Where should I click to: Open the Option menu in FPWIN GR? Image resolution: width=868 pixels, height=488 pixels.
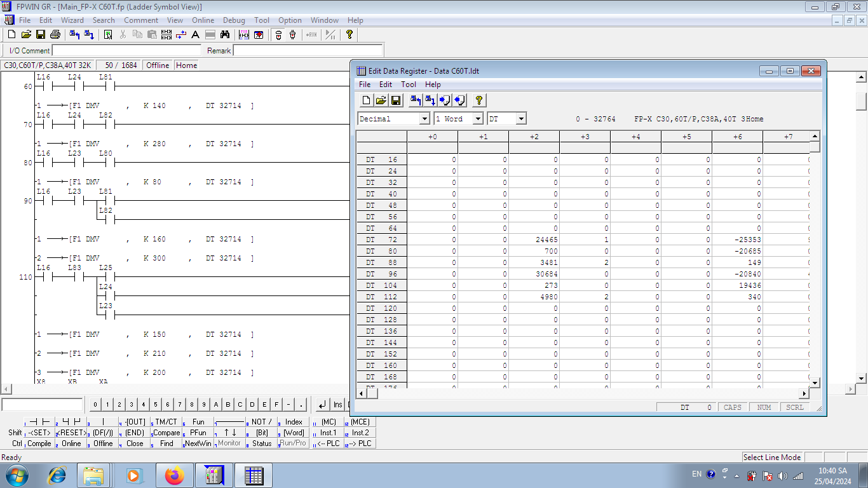pos(290,20)
